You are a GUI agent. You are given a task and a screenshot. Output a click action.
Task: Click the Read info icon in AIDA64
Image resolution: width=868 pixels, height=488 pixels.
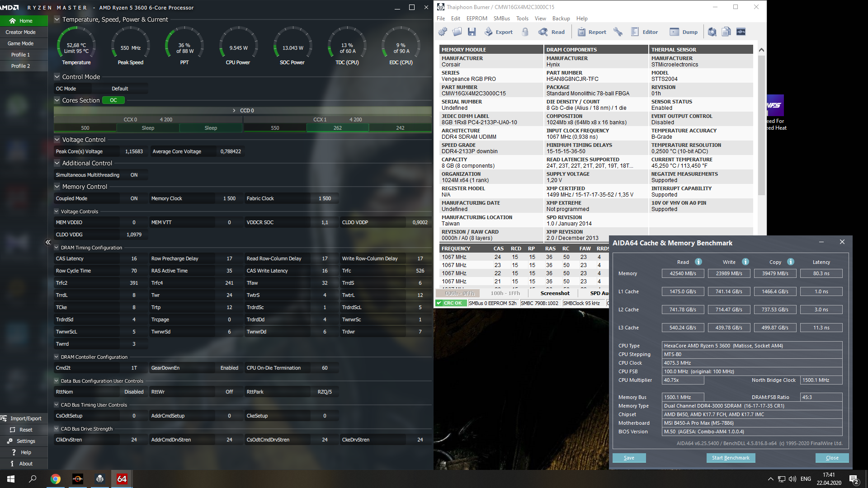pos(698,262)
